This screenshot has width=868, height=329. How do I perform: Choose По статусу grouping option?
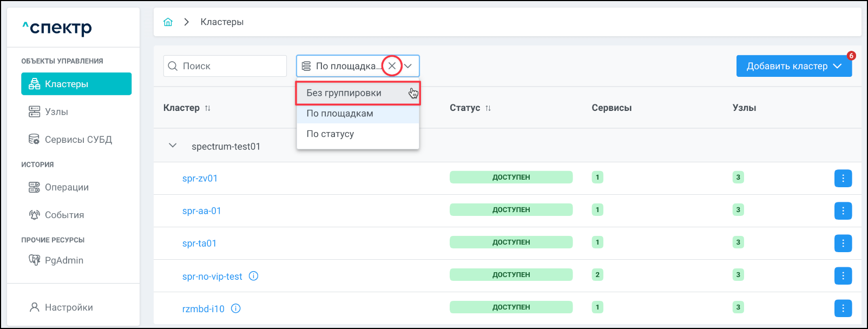(330, 134)
